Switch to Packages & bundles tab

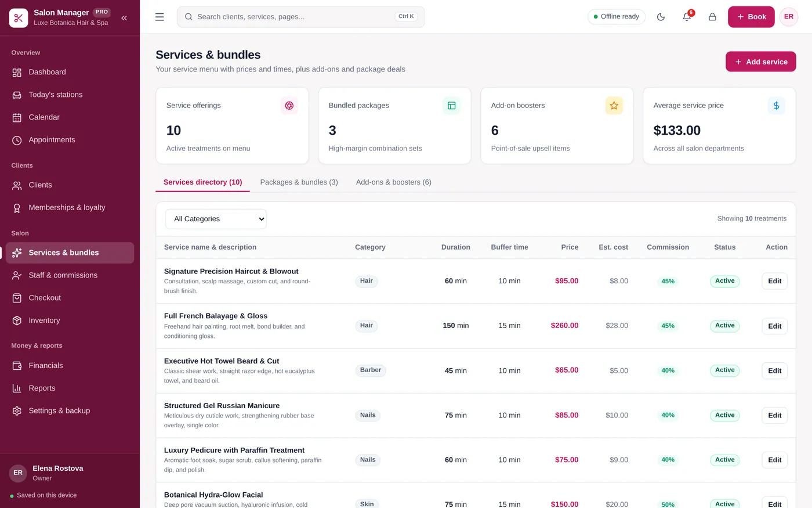click(299, 182)
